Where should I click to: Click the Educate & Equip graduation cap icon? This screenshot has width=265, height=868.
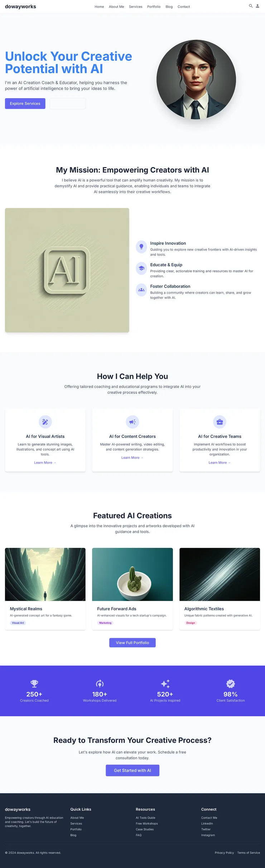pos(141,268)
